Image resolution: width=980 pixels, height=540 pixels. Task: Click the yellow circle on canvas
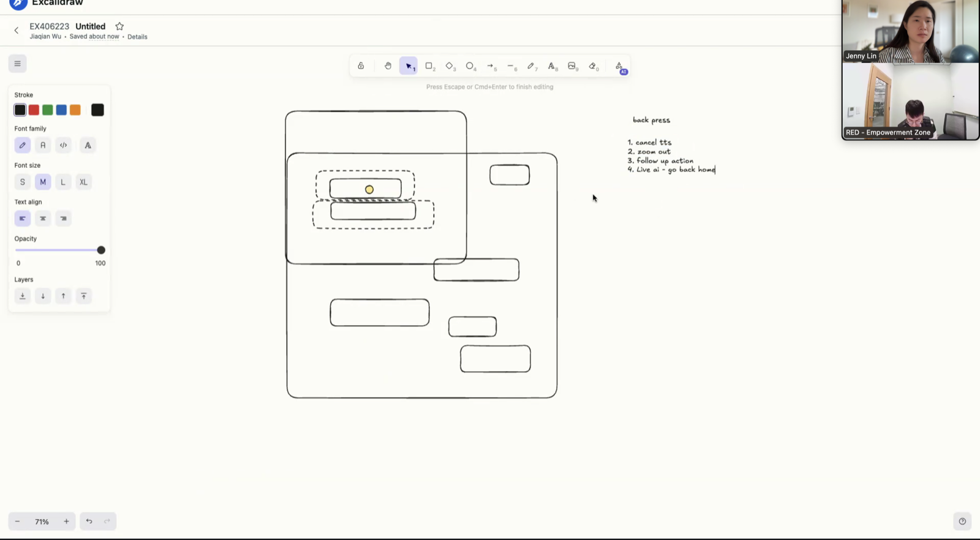pyautogui.click(x=369, y=190)
